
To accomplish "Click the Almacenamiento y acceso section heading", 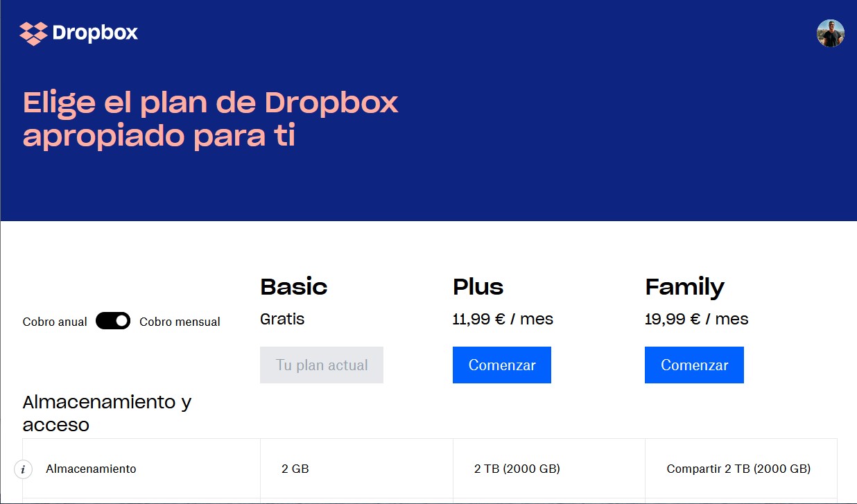I will tap(107, 413).
